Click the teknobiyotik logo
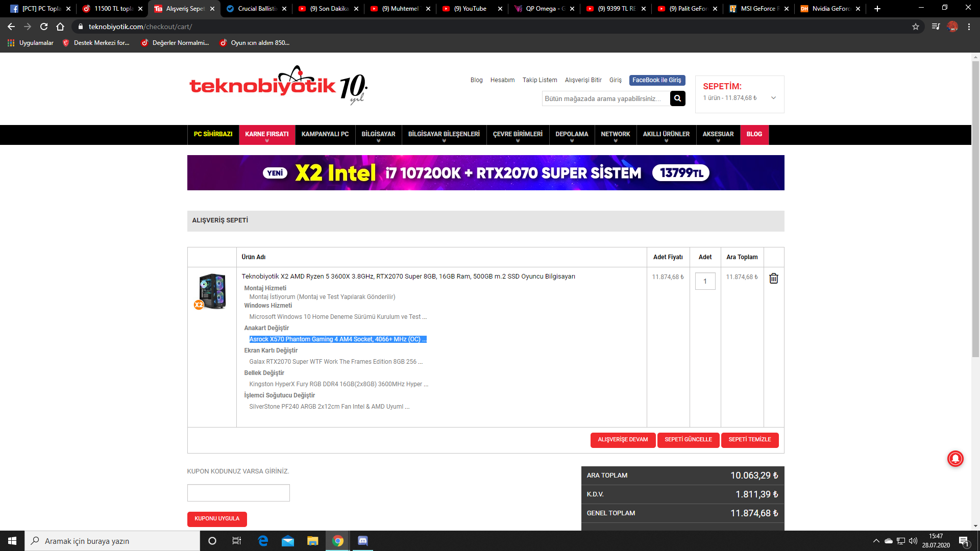This screenshot has height=551, width=980. pyautogui.click(x=278, y=85)
